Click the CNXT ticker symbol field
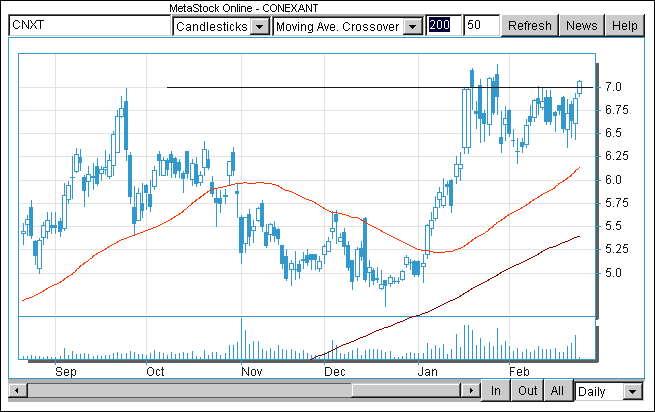This screenshot has width=655, height=412. 89,25
